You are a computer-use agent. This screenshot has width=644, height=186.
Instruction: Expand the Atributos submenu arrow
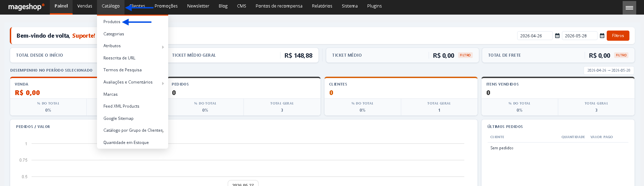(x=163, y=47)
